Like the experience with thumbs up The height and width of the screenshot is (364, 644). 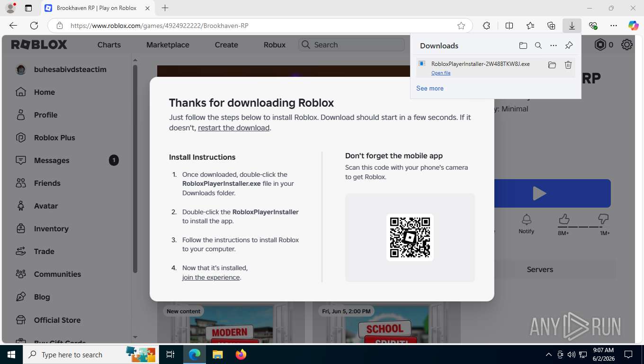pos(563,219)
